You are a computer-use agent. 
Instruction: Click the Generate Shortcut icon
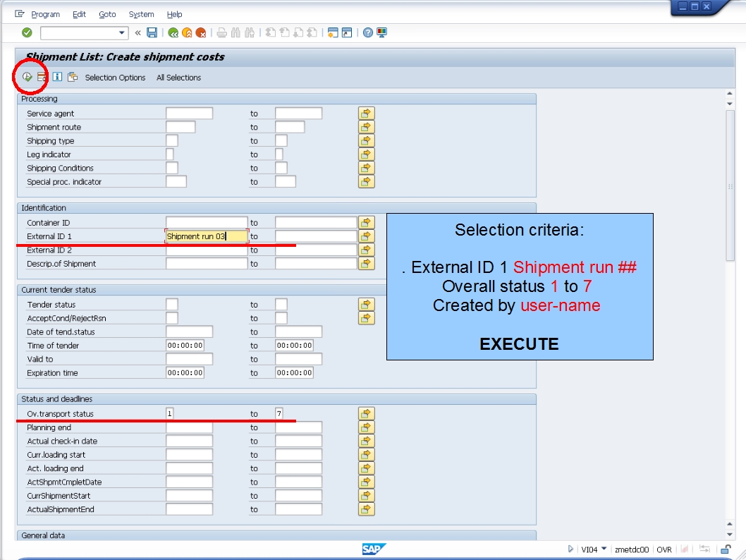coord(347,32)
